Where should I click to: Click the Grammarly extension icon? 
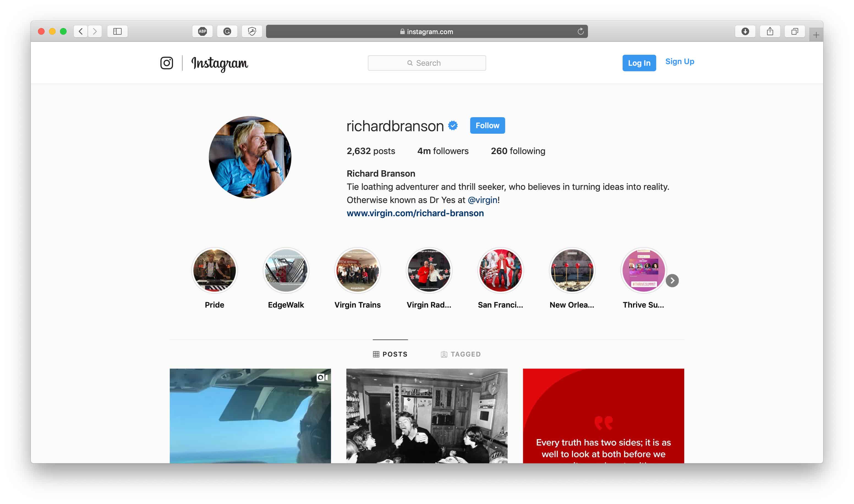tap(227, 31)
